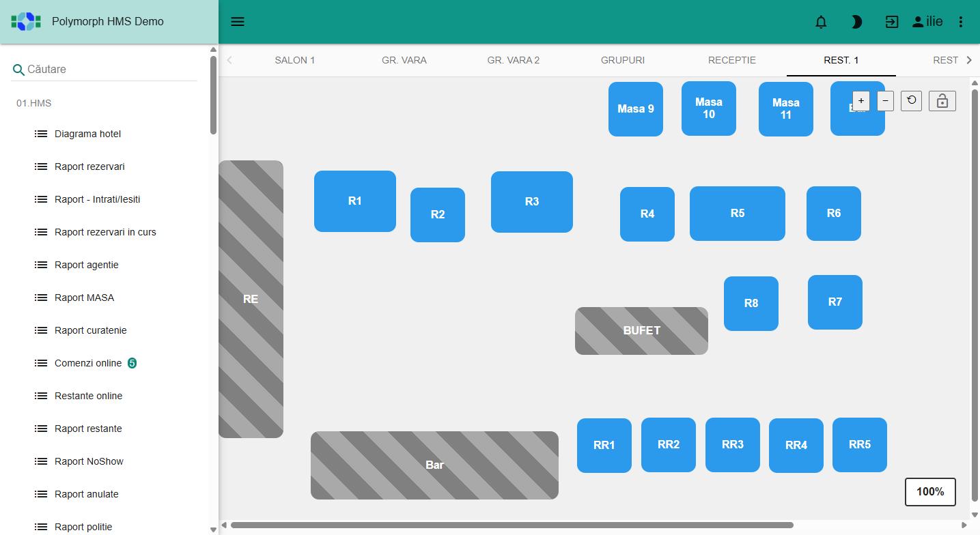Click the horizontal scrollbar of the floor plan

tap(512, 525)
